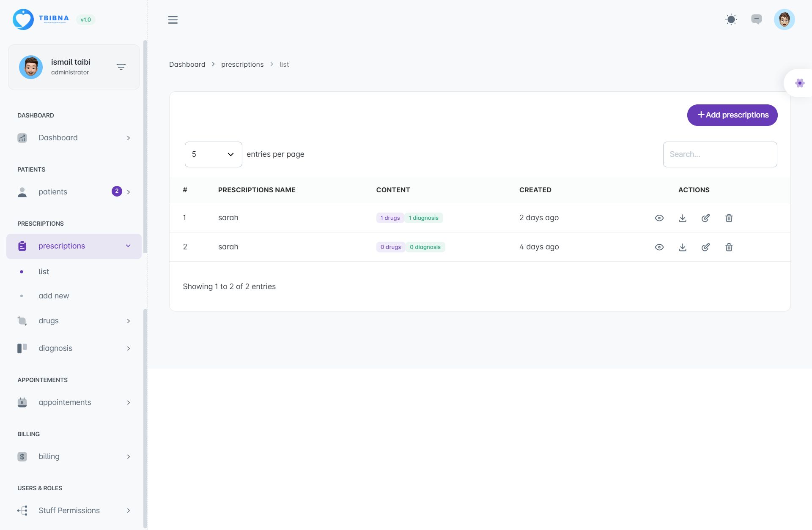Click the sidebar profile filter icon
The width and height of the screenshot is (812, 530).
[121, 67]
